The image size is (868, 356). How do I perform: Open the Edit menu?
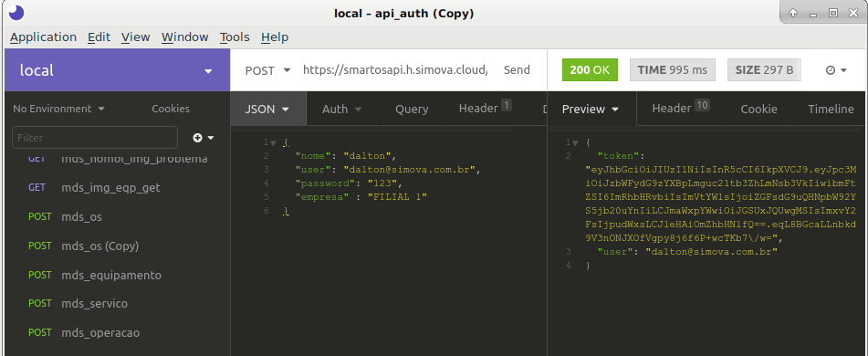(x=99, y=37)
